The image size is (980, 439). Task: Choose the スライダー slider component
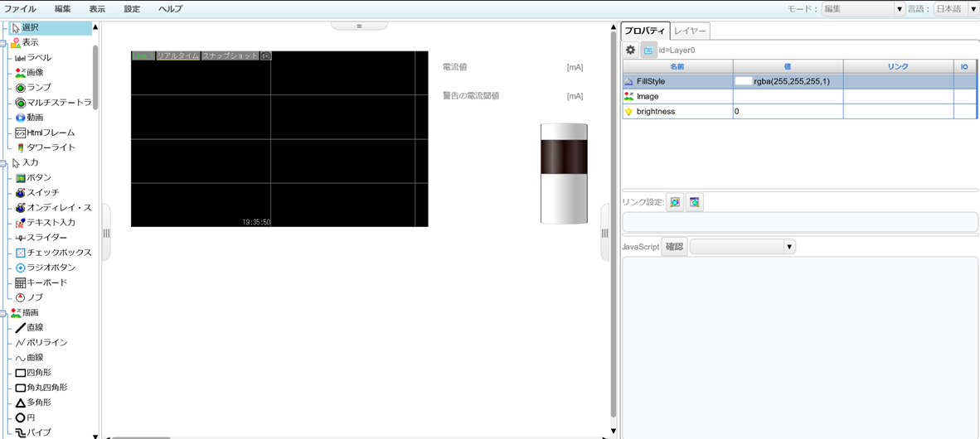(x=41, y=237)
